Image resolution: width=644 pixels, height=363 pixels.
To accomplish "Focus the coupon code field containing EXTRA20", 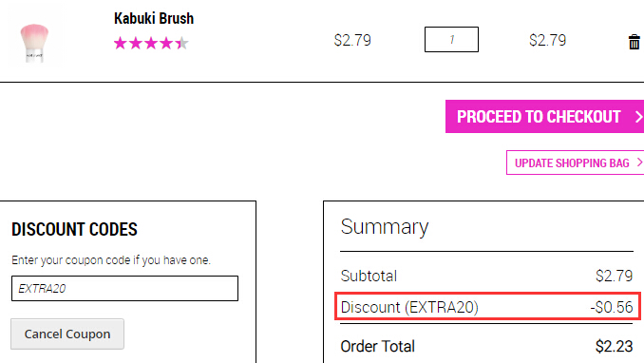I will coord(124,288).
